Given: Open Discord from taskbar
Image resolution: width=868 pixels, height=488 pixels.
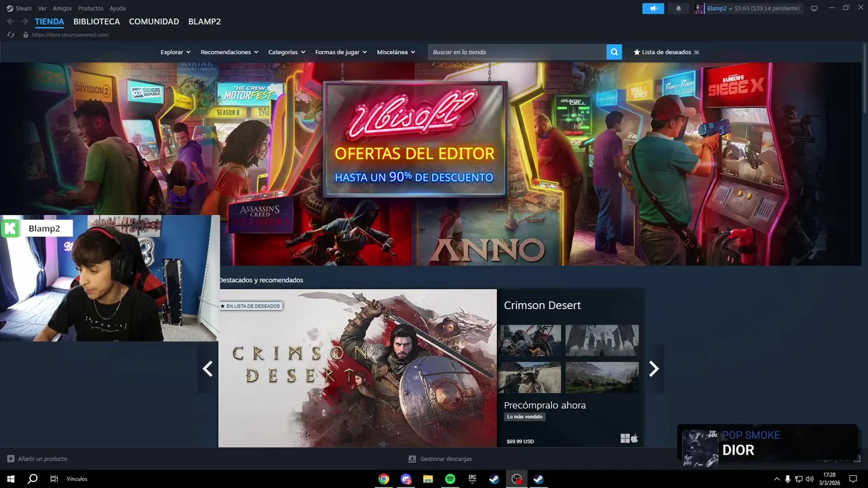Looking at the screenshot, I should tap(406, 479).
